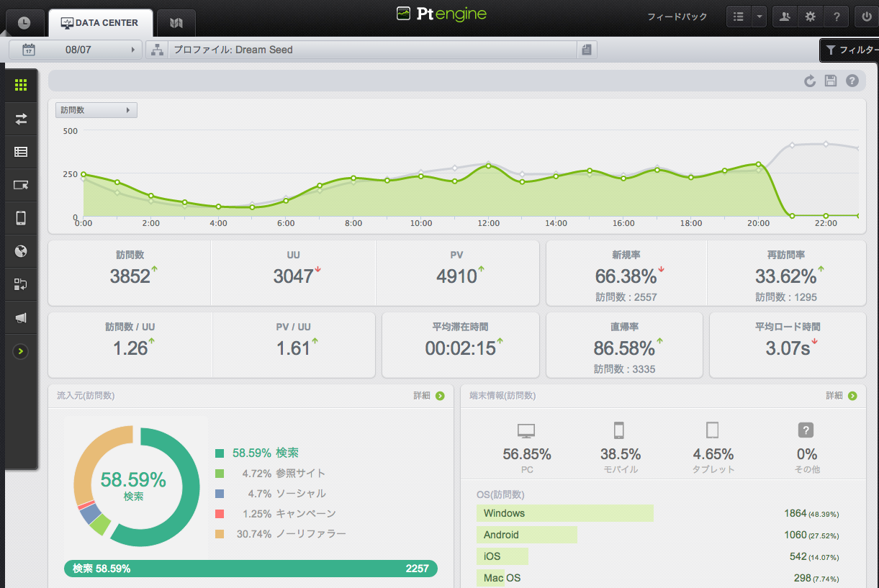This screenshot has height=588, width=879.
Task: Open the table list sidebar icon
Action: coord(21,152)
